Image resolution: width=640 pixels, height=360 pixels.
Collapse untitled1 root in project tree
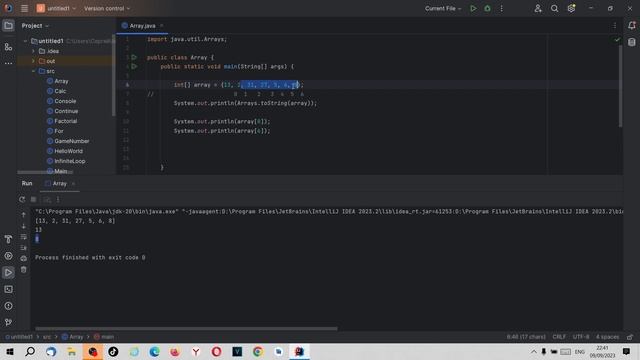[26, 41]
